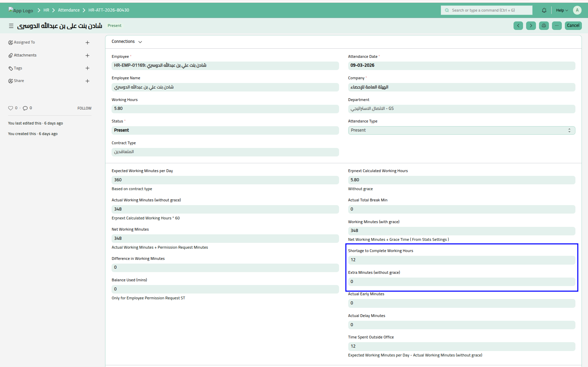Open the notifications bell

544,10
